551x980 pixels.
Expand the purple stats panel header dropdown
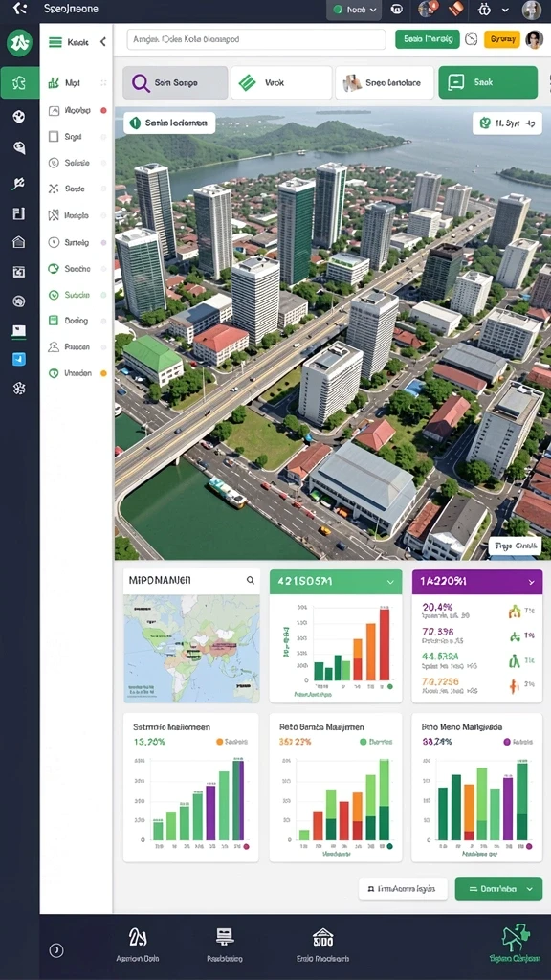click(531, 582)
